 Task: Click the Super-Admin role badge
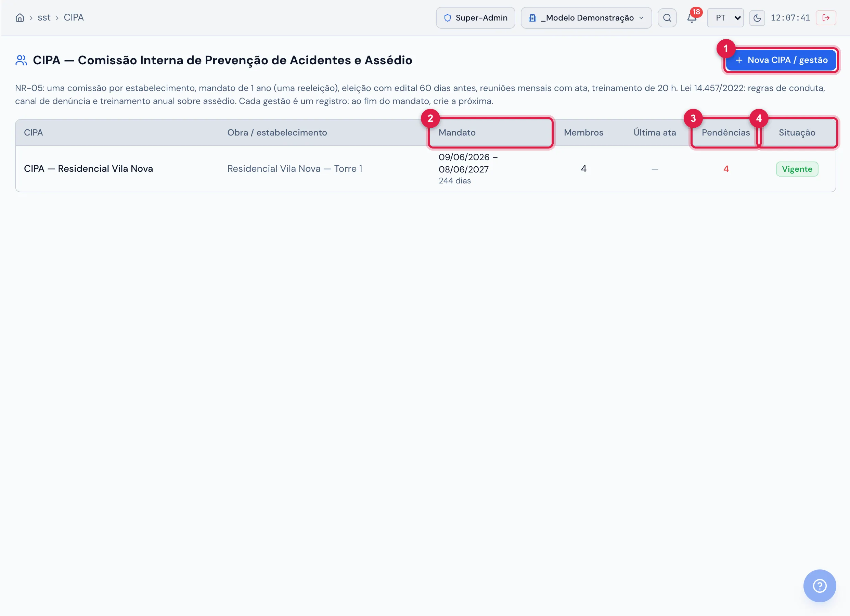(x=475, y=17)
